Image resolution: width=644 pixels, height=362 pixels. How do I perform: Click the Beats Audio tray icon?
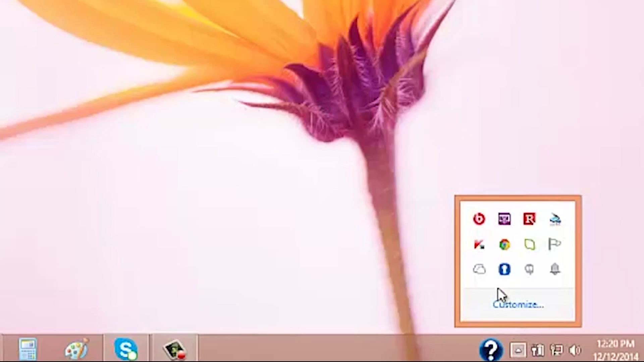(479, 219)
